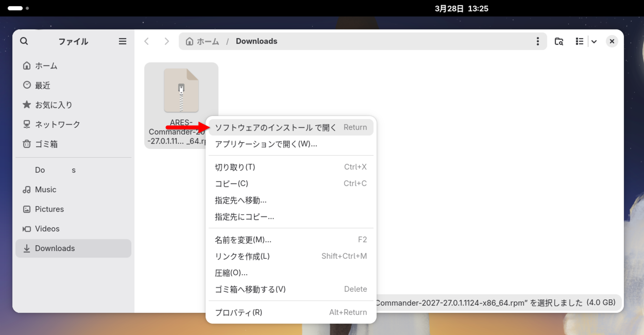This screenshot has width=644, height=335.
Task: Select the Music sidebar folder
Action: pyautogui.click(x=45, y=190)
